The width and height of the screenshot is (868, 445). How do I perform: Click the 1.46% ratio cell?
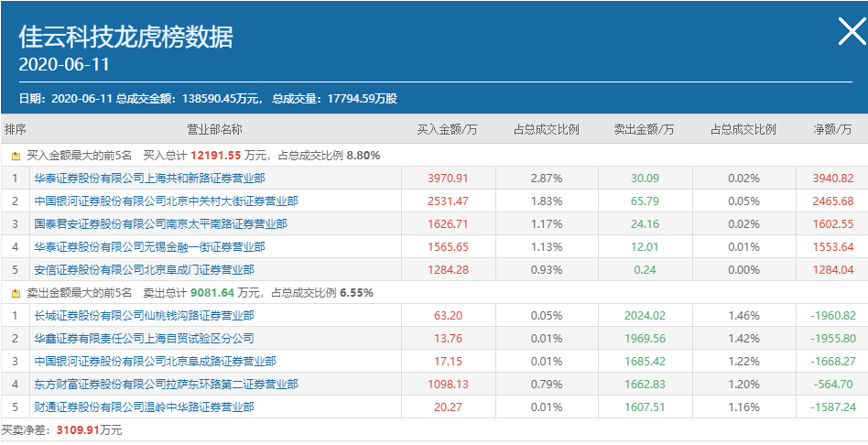[743, 316]
